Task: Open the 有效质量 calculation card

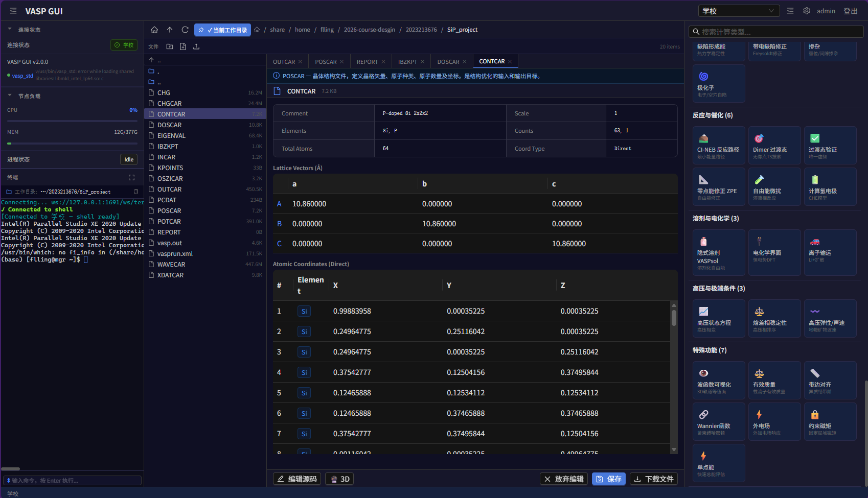Action: point(774,381)
